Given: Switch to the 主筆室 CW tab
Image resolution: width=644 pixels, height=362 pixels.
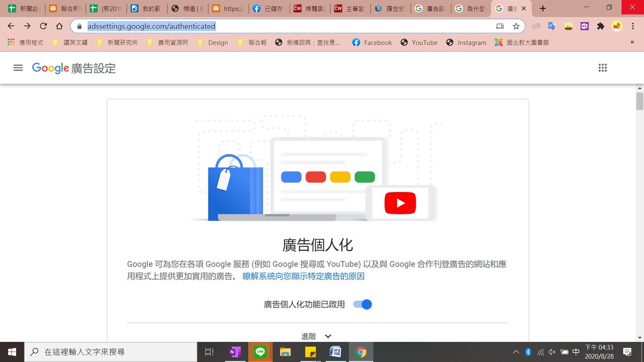Looking at the screenshot, I should point(350,9).
